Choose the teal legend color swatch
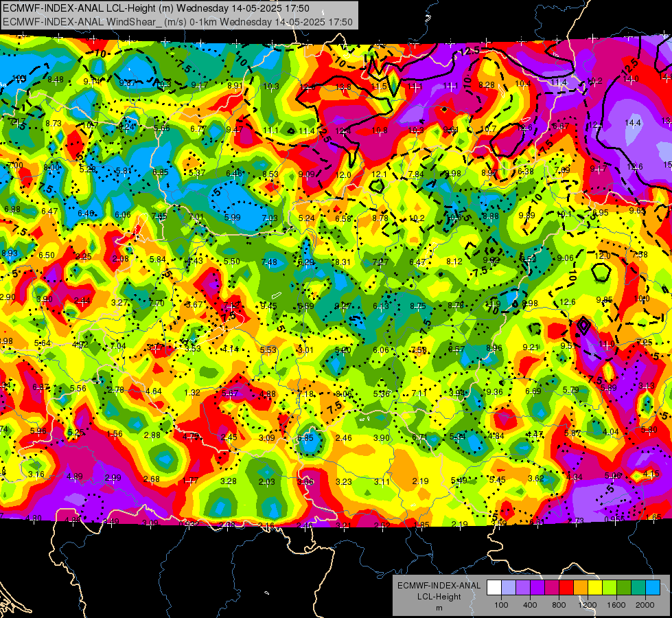 pos(638,588)
